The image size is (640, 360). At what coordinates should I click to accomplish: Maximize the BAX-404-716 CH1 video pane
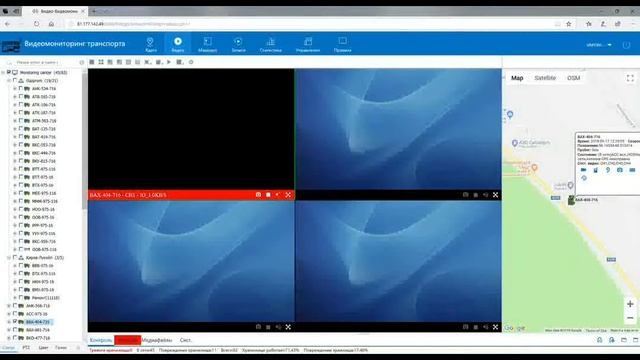288,195
